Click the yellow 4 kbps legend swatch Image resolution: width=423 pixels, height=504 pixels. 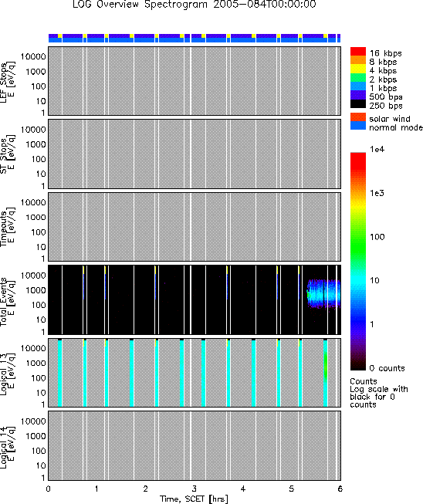(x=358, y=69)
